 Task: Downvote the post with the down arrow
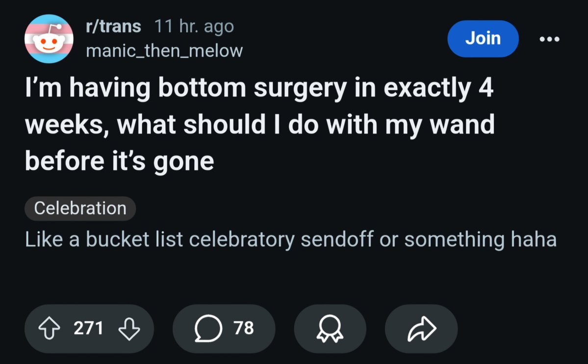129,328
